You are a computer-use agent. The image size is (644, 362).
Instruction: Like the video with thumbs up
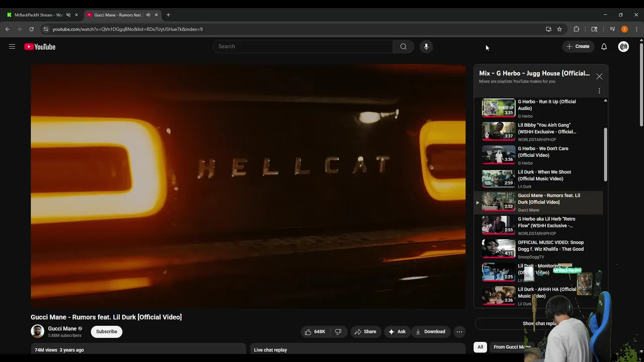coord(315,332)
